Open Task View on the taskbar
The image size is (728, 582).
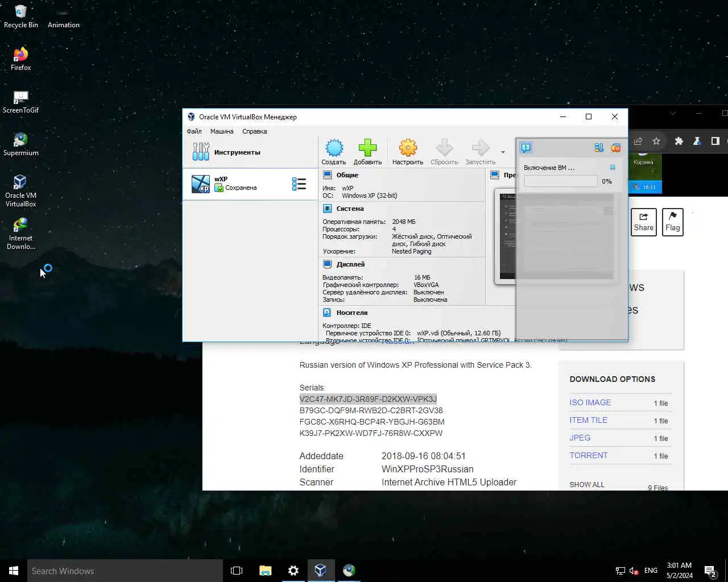[x=237, y=571]
